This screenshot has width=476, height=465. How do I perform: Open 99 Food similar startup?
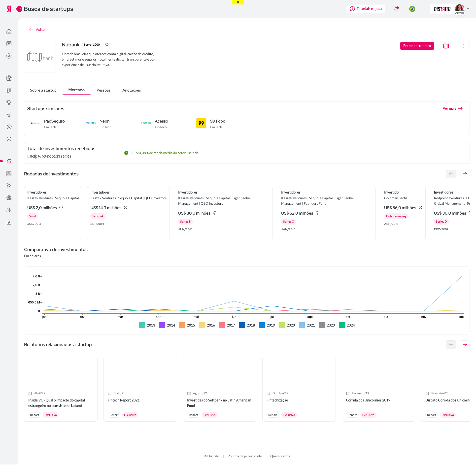coord(211,124)
